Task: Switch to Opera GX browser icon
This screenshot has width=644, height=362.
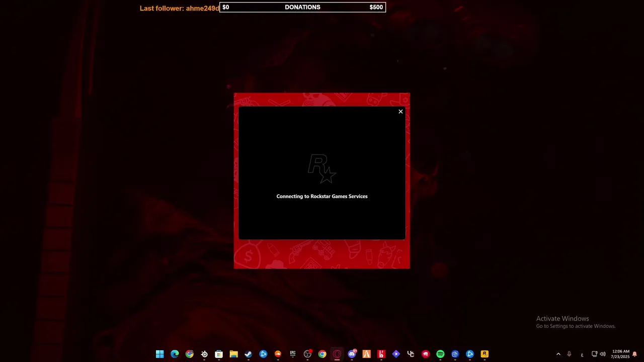Action: pyautogui.click(x=337, y=354)
